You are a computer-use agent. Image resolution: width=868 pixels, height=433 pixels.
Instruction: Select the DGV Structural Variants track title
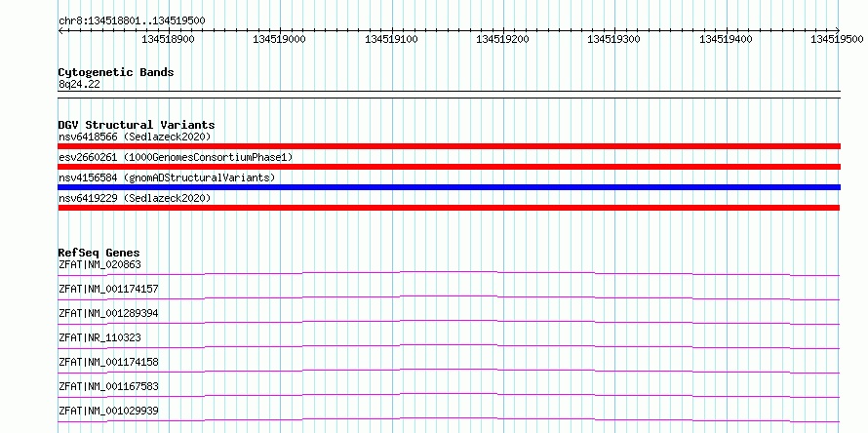[x=137, y=125]
